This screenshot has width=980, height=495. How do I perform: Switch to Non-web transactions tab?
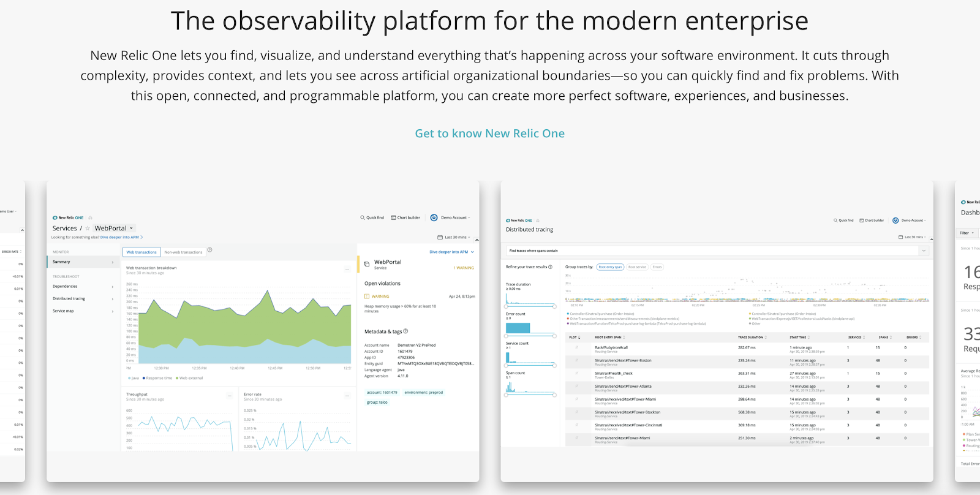click(x=183, y=252)
